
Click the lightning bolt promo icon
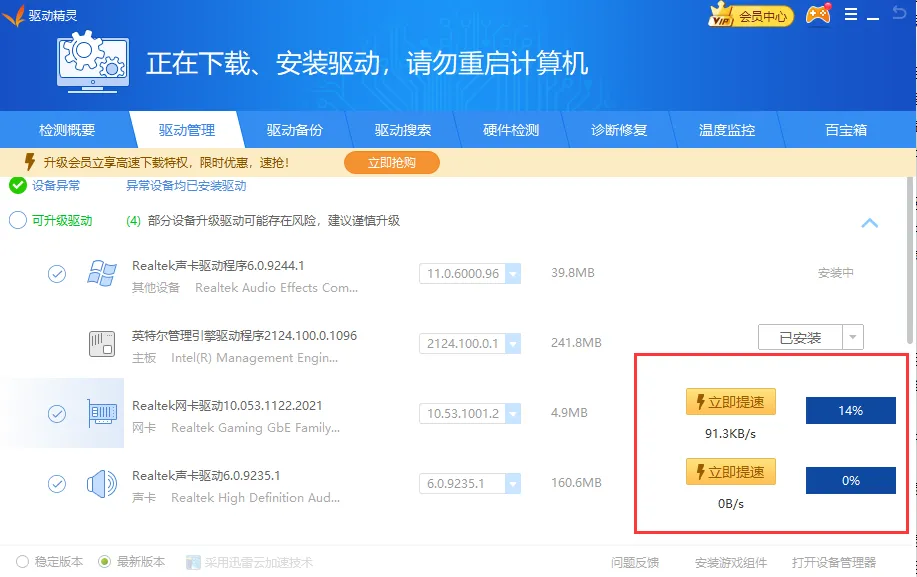(x=29, y=162)
